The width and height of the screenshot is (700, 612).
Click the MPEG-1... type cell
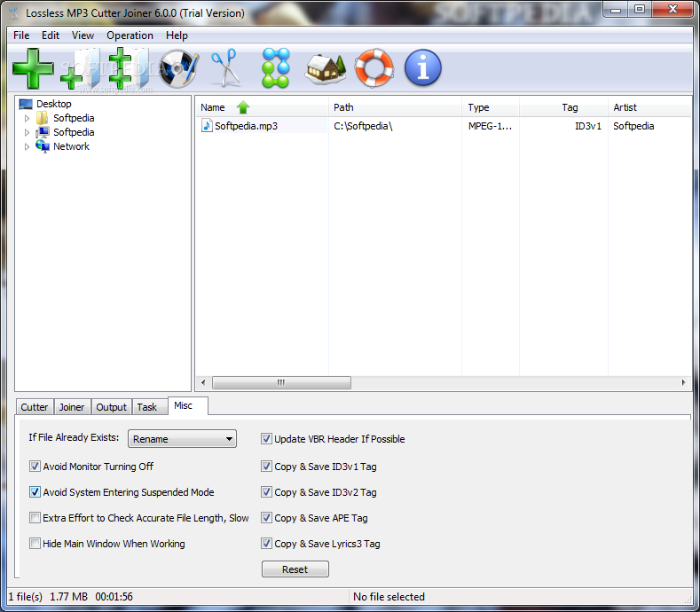(x=491, y=126)
